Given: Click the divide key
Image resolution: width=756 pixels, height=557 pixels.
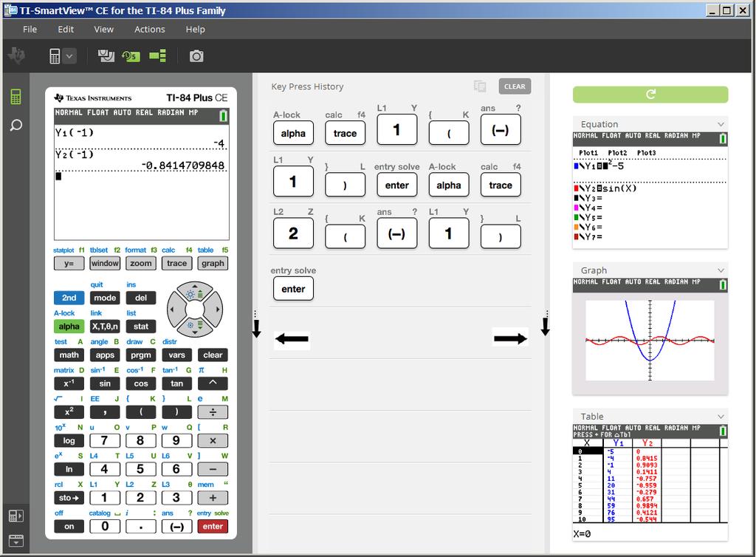Looking at the screenshot, I should 213,412.
